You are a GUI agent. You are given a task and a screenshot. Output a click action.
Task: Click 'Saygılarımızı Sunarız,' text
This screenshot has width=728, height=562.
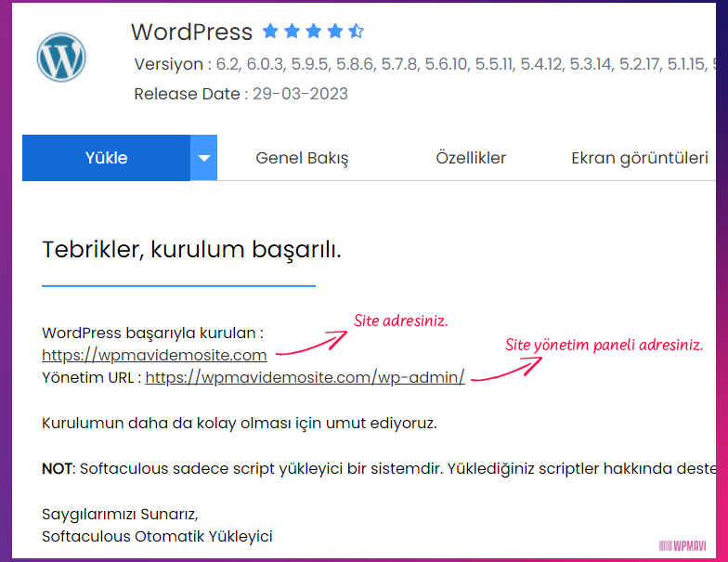[120, 515]
